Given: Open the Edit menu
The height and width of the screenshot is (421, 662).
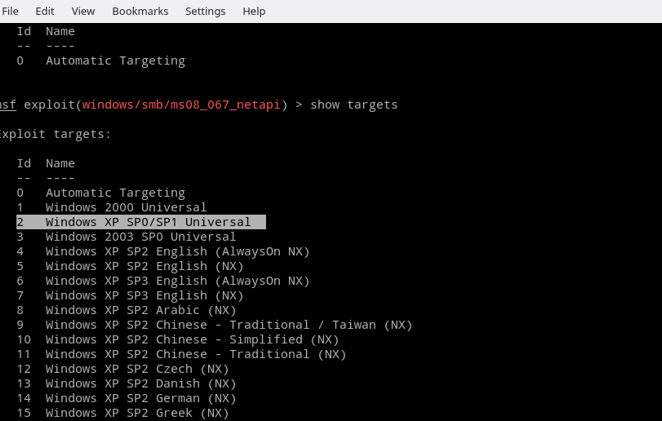Looking at the screenshot, I should pos(45,11).
